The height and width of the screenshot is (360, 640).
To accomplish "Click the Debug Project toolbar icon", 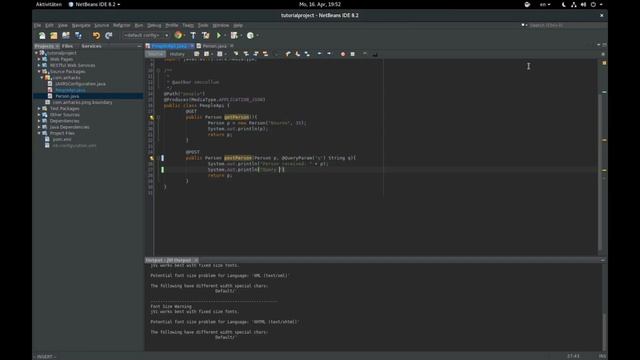I will pos(234,36).
